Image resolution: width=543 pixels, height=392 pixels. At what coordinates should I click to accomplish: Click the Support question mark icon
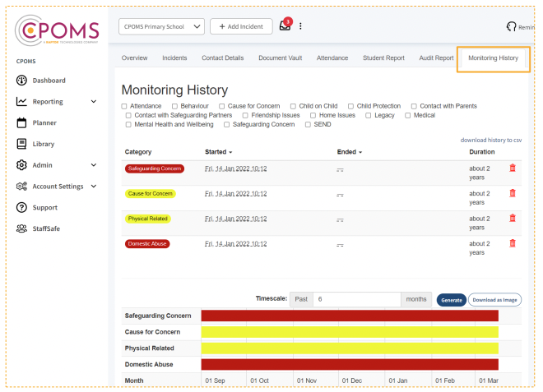[x=21, y=207]
